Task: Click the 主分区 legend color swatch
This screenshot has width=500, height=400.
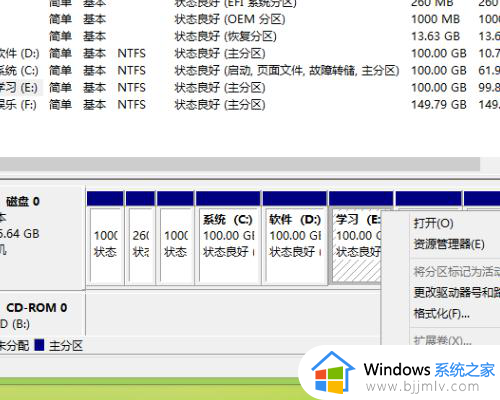Action: click(39, 345)
